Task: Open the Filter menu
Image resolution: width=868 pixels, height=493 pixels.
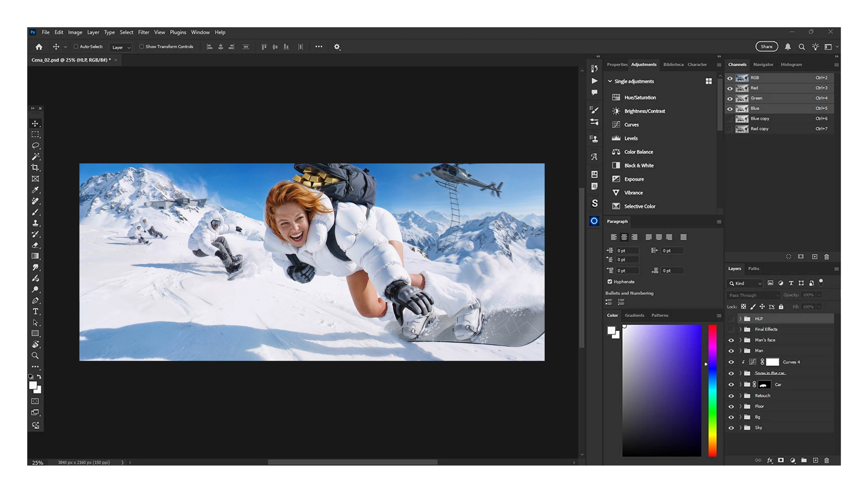Action: [x=143, y=32]
